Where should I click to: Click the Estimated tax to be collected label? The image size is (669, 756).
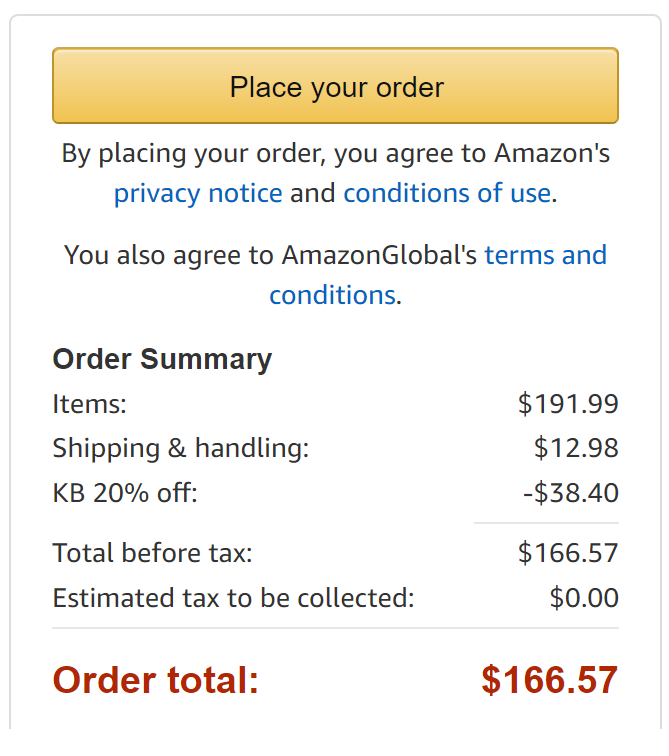point(233,598)
